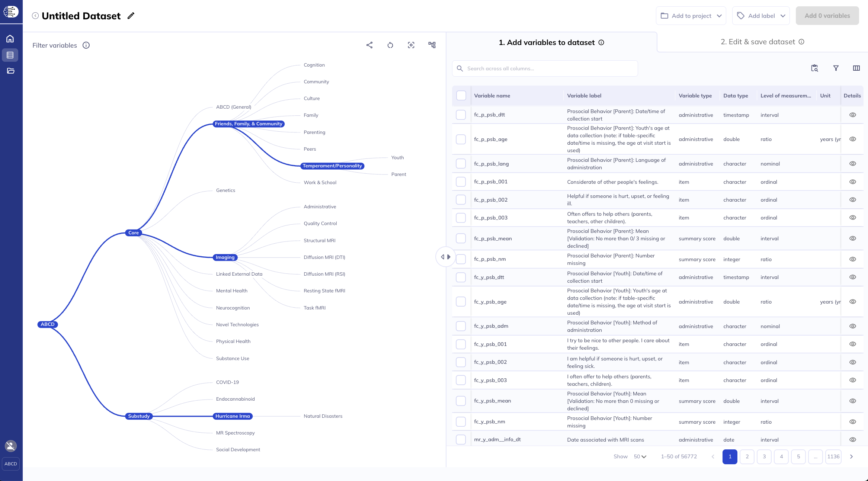Open the column visibility selector
This screenshot has height=481, width=868.
tap(856, 68)
